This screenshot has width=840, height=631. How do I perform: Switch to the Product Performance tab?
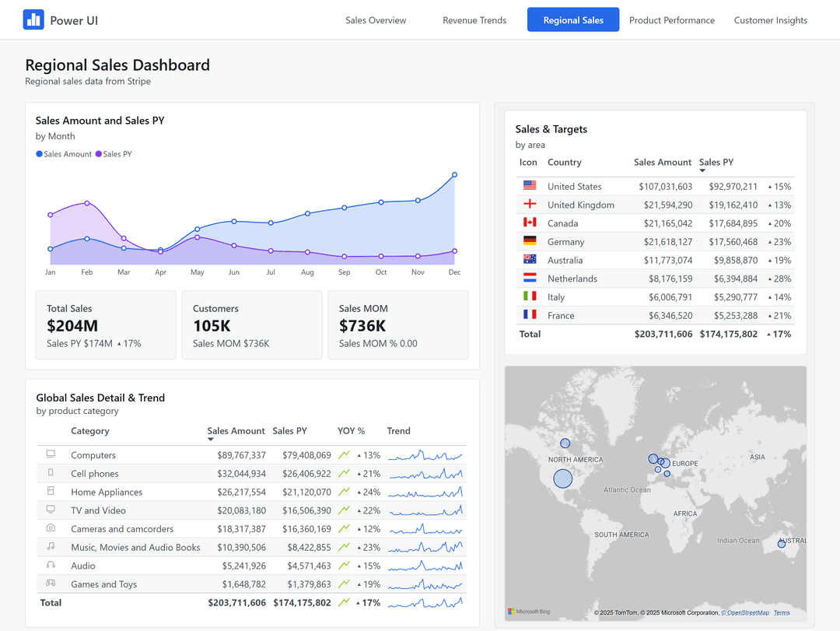tap(672, 20)
